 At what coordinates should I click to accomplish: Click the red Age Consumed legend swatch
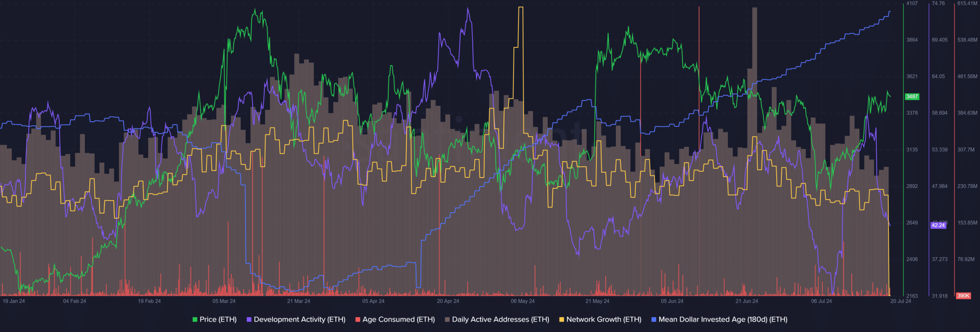(x=358, y=319)
